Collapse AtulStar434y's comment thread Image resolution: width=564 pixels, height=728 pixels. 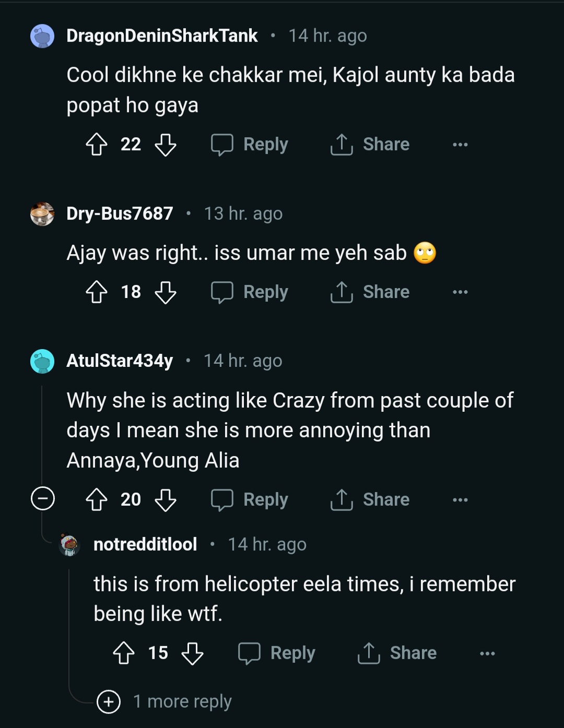pos(43,498)
